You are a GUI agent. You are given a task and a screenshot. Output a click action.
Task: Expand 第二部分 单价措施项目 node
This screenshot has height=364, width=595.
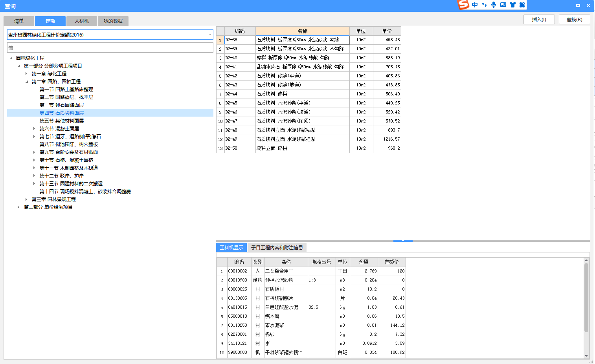[x=18, y=207]
